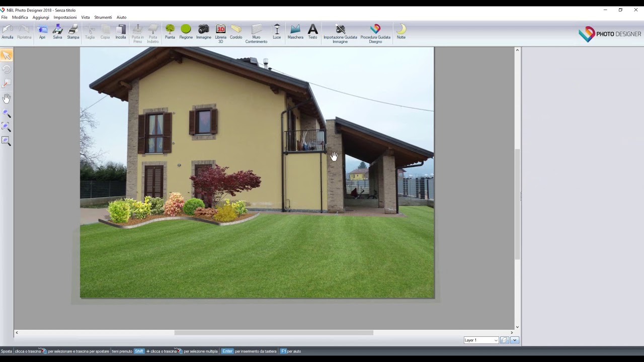The height and width of the screenshot is (362, 644).
Task: Click zoom-to-selection magnifier with brackets
Action: pyautogui.click(x=6, y=128)
